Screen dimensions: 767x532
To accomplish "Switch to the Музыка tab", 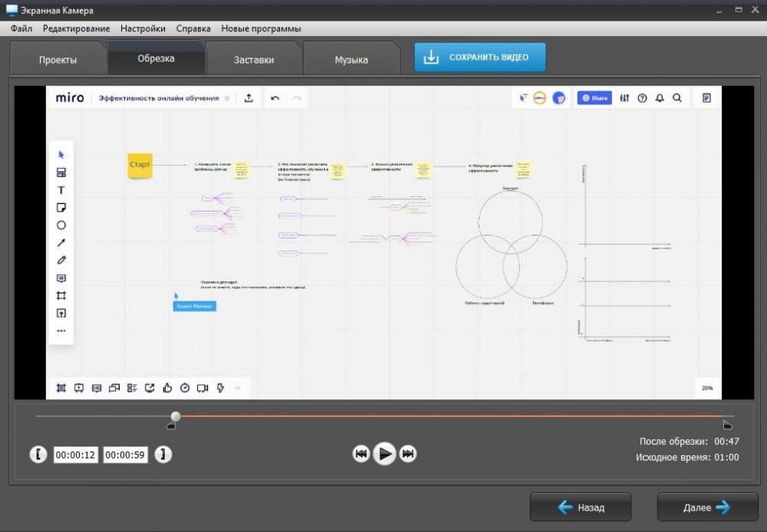I will point(351,60).
